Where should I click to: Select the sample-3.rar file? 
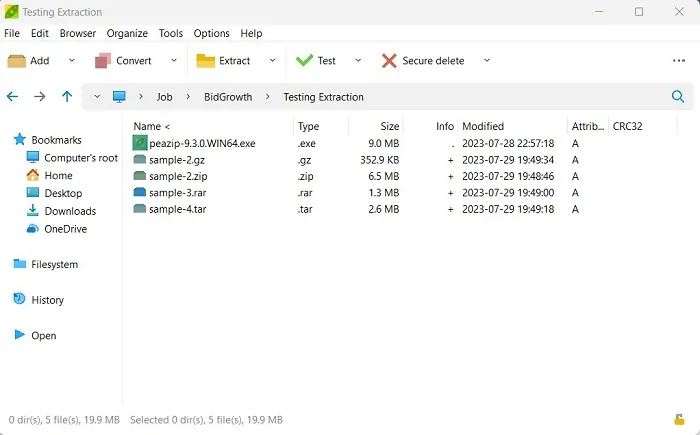[178, 192]
